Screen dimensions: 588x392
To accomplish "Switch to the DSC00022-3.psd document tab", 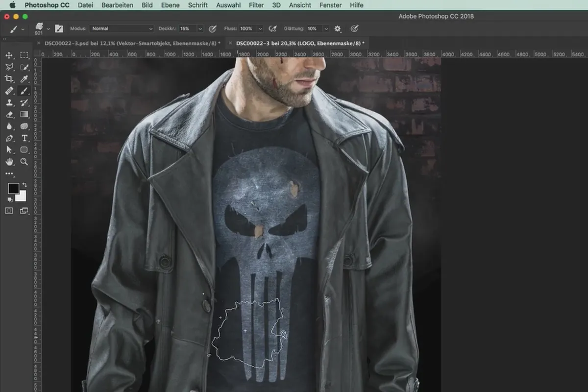I will pyautogui.click(x=132, y=43).
